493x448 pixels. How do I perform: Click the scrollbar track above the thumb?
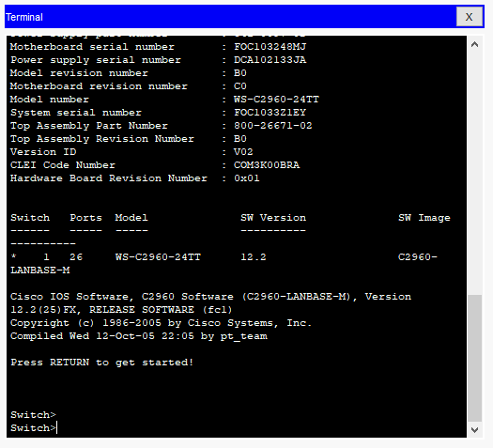(x=475, y=173)
